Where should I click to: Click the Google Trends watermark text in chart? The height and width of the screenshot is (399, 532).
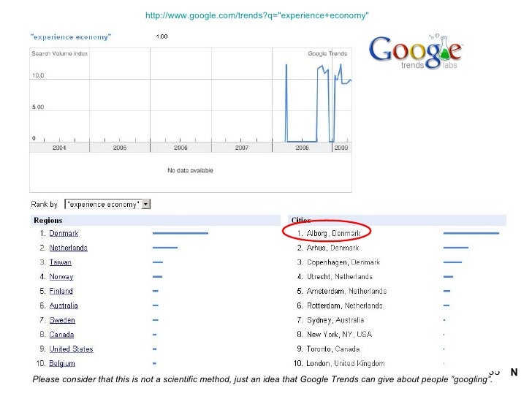[x=327, y=53]
